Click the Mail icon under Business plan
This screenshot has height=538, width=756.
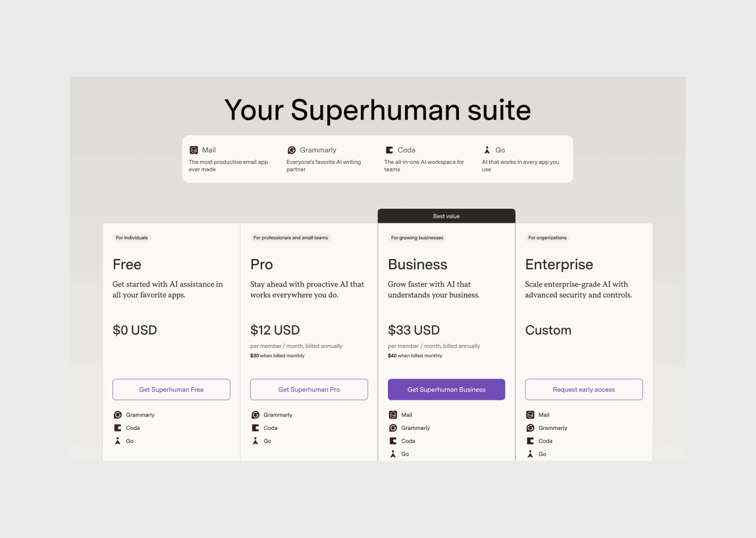[393, 415]
